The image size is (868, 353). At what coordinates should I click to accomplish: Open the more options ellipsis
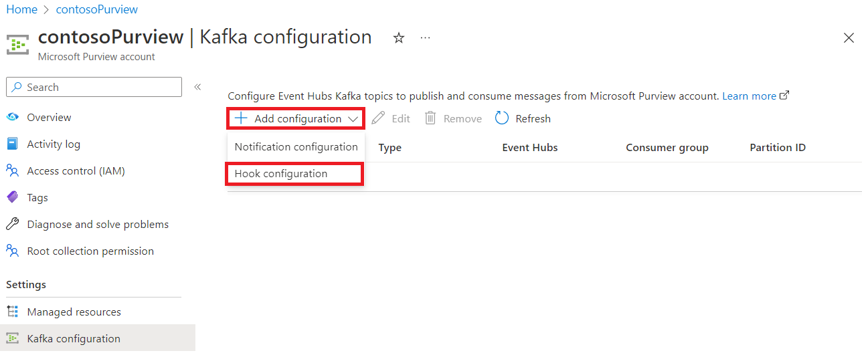[x=425, y=38]
